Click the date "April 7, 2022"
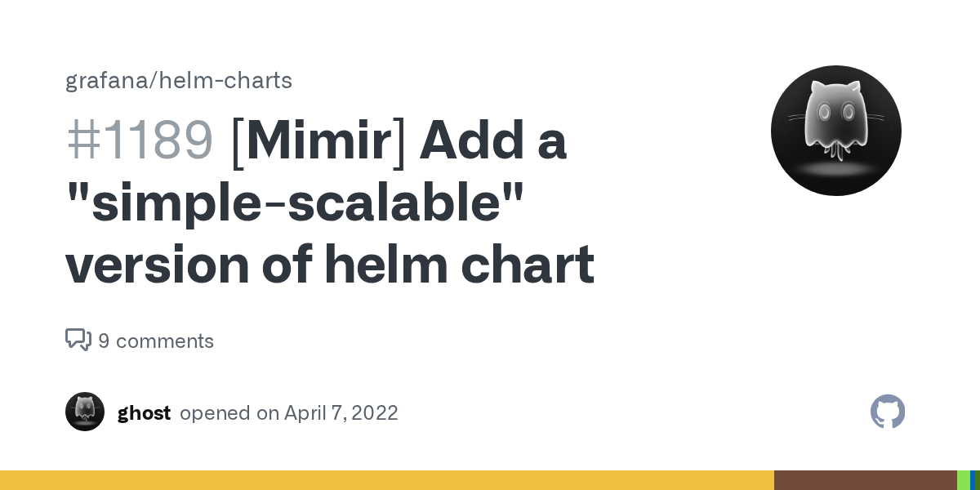The width and height of the screenshot is (980, 490). pos(341,412)
